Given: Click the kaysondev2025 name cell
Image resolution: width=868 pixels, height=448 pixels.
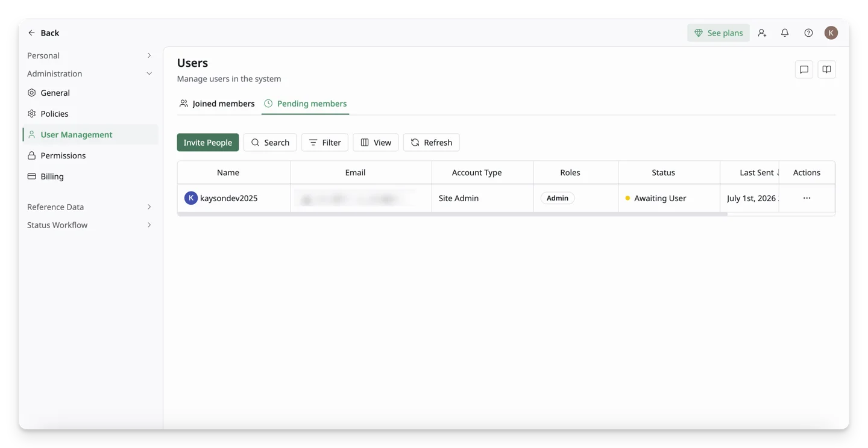Looking at the screenshot, I should coord(234,198).
